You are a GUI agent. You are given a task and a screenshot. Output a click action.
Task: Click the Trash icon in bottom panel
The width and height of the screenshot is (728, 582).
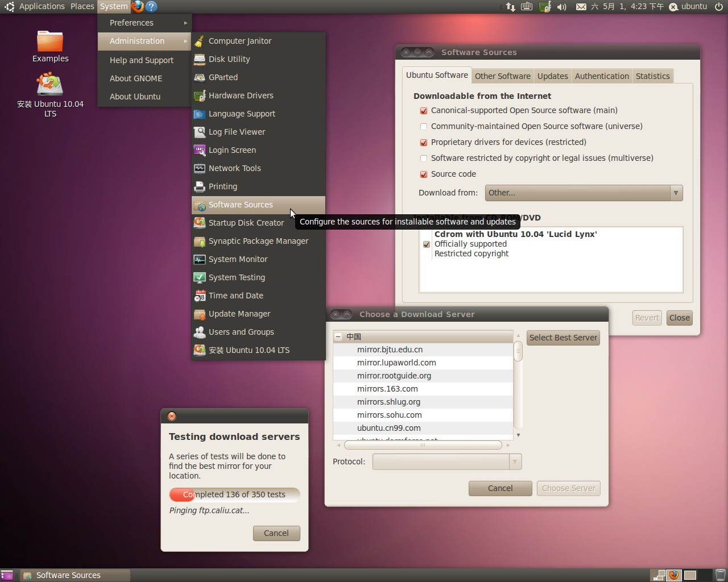click(720, 575)
